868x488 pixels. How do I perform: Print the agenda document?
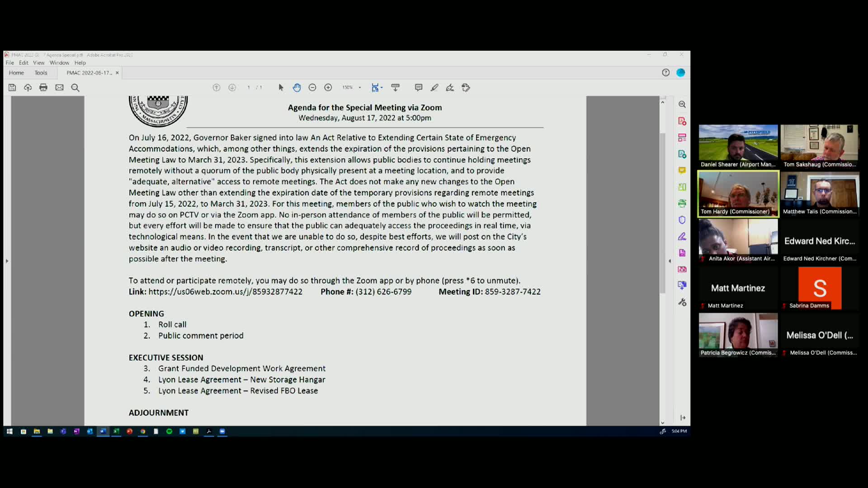[x=43, y=88]
